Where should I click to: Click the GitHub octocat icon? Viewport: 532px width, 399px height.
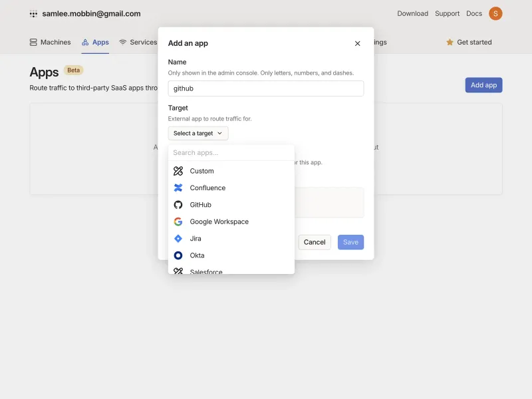[x=178, y=205]
